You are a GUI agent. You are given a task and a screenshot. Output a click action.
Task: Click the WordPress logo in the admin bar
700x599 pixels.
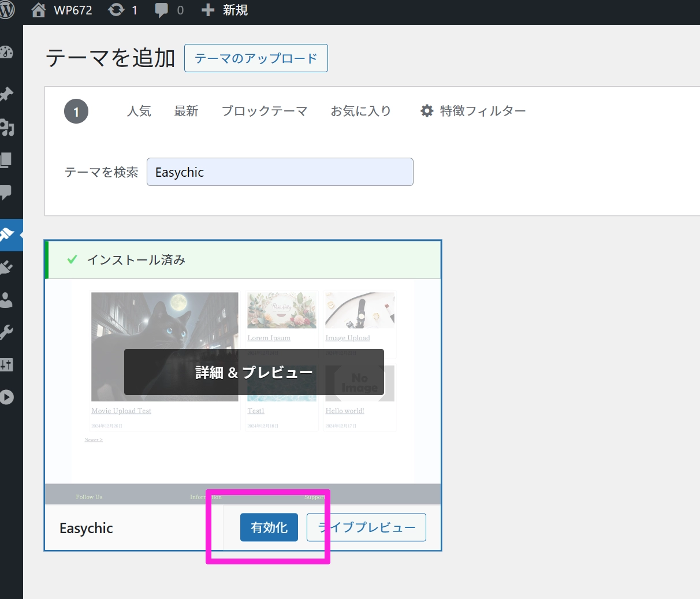(7, 10)
